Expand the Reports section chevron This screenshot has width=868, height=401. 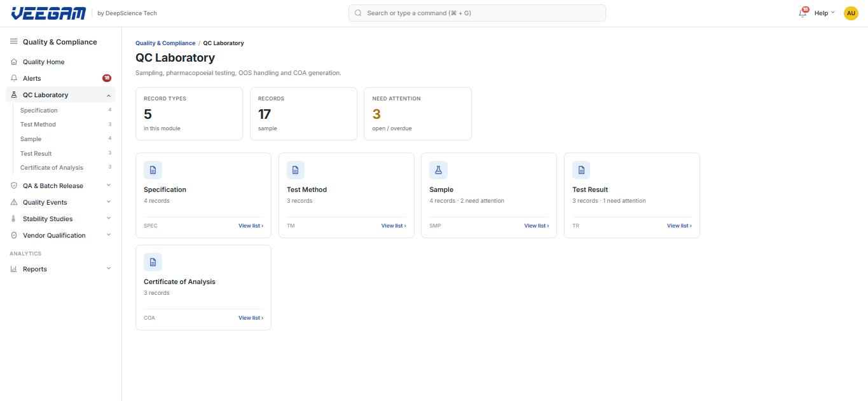click(109, 269)
